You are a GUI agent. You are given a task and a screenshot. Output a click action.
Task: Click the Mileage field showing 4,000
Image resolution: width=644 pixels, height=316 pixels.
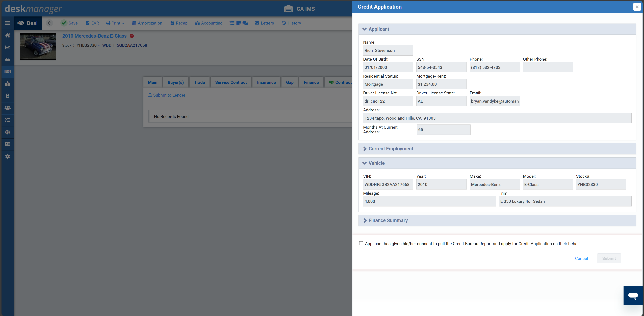coord(429,201)
